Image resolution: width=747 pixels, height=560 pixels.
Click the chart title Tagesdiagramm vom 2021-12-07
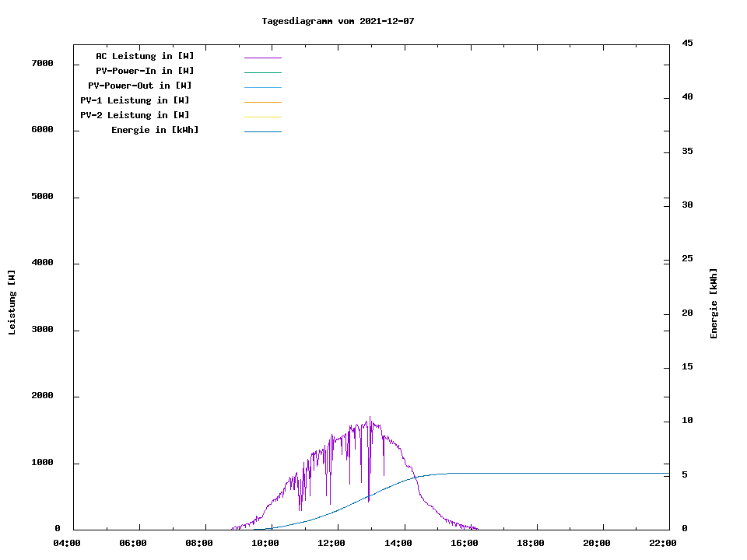[338, 21]
